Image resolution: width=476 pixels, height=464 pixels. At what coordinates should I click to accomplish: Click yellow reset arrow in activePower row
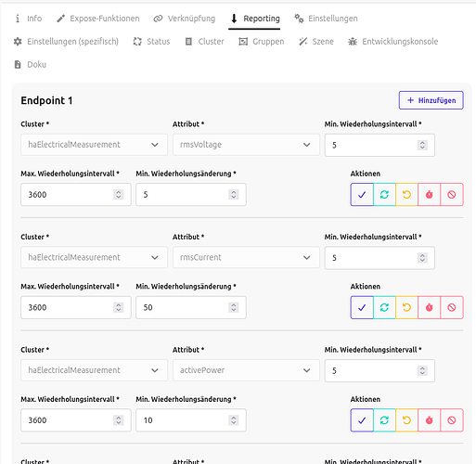[406, 420]
